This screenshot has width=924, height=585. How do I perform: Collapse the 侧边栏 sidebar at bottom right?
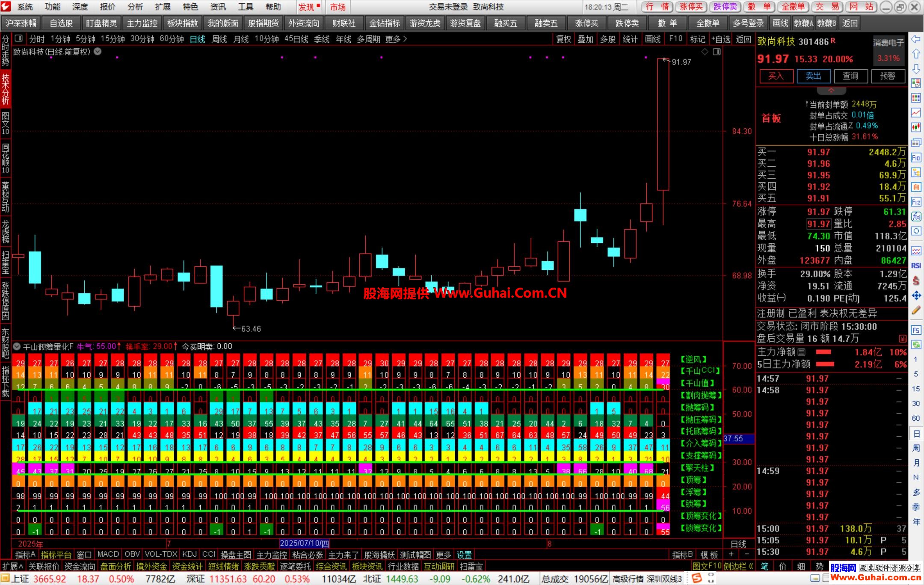738,567
